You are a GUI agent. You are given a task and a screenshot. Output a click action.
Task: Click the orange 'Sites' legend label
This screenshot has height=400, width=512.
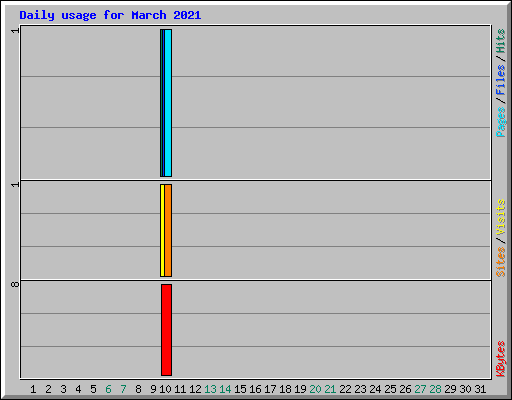coord(500,262)
